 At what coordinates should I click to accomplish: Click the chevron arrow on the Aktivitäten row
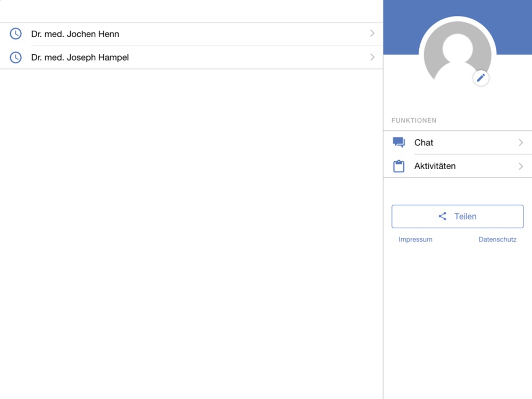coord(521,166)
